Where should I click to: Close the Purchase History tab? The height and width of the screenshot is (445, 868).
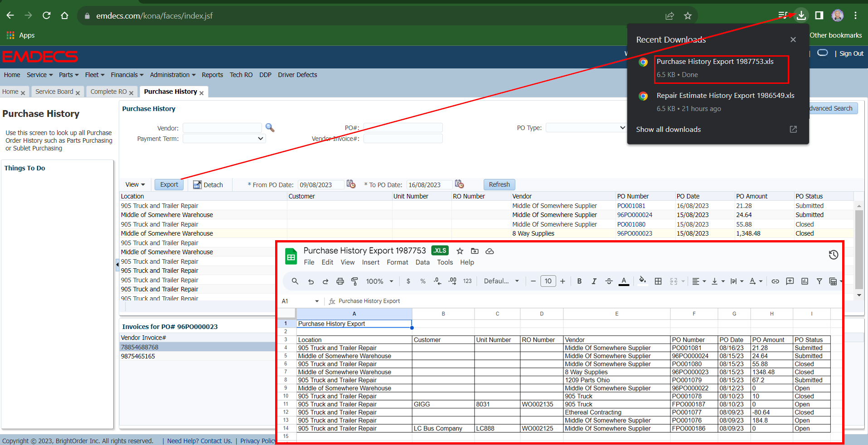pos(202,93)
